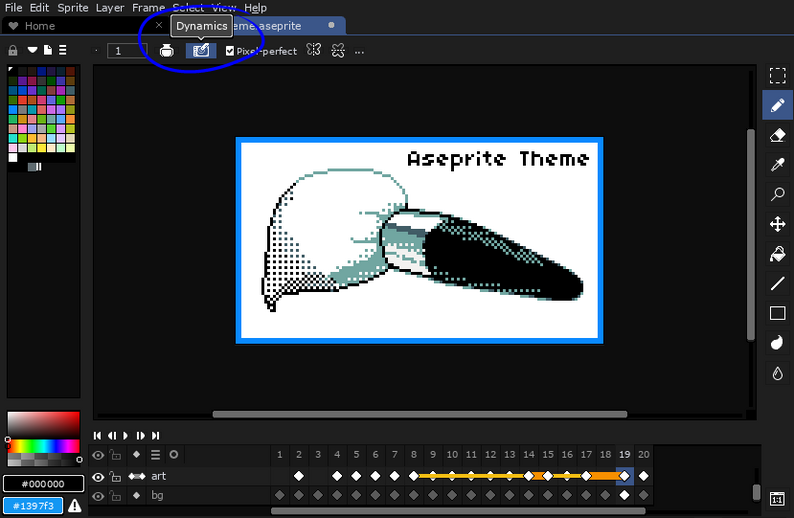Select the Blur droplet tool
This screenshot has height=518, width=794.
(777, 373)
